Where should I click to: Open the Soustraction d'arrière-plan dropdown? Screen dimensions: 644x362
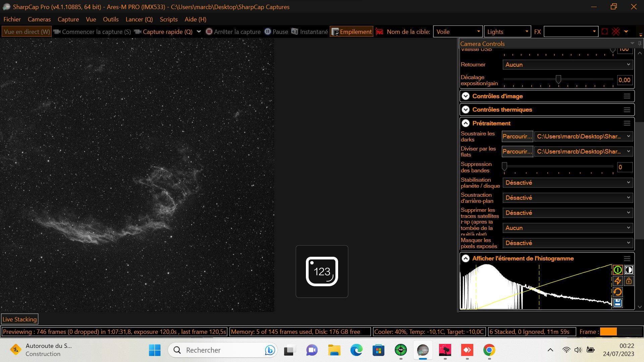(x=568, y=198)
